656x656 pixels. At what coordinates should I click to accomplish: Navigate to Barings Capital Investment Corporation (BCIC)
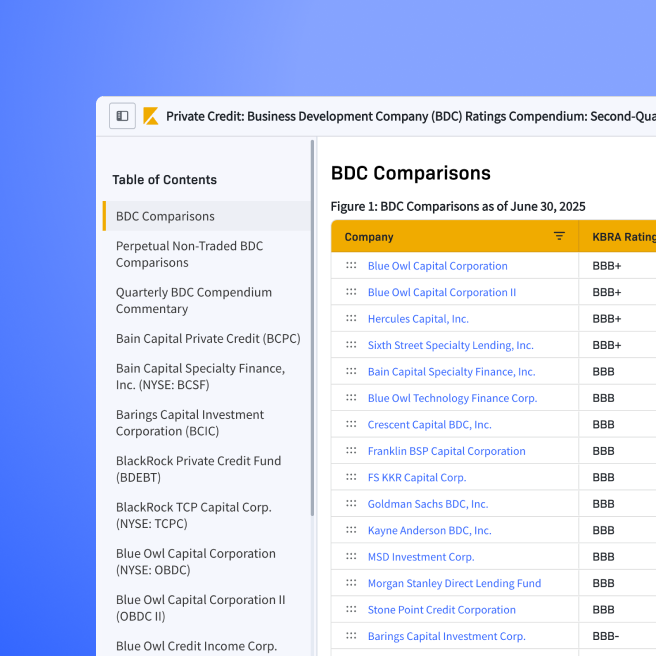click(x=190, y=423)
